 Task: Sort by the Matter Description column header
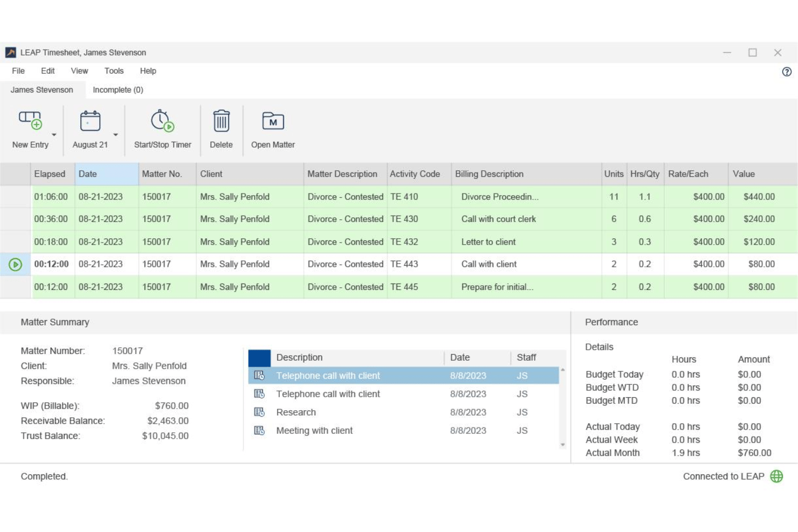(345, 174)
